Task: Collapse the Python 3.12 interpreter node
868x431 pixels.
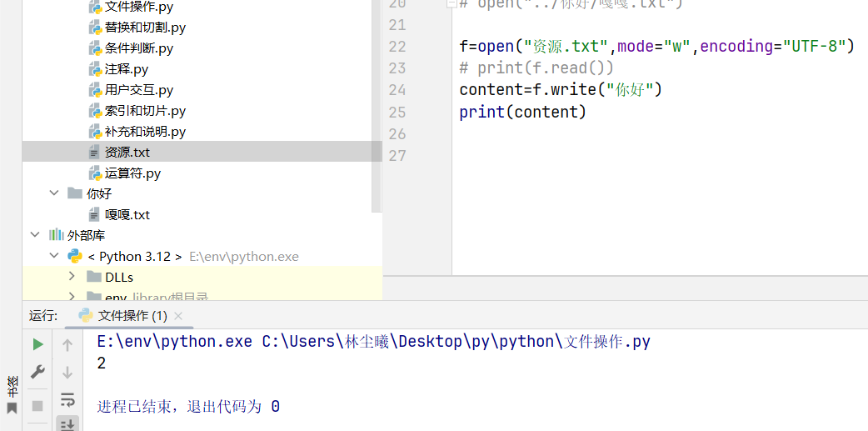Action: coord(54,256)
